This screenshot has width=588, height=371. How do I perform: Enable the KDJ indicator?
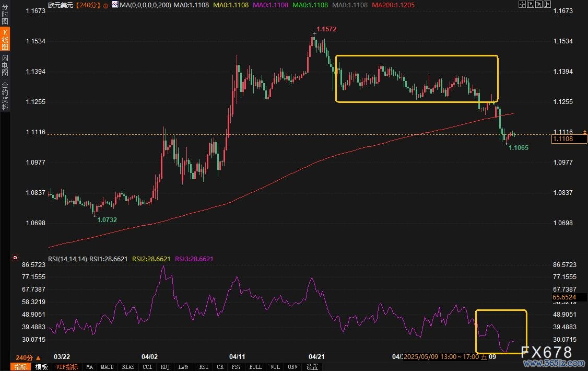166,367
